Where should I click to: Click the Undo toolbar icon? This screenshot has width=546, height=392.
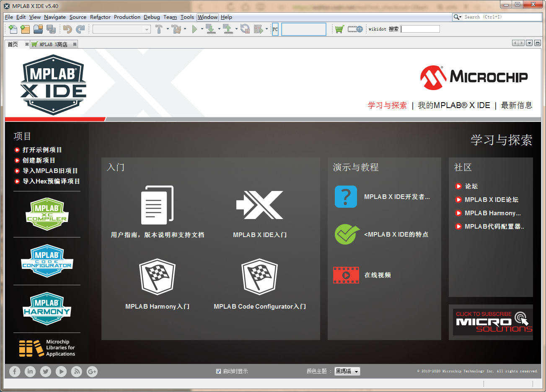coord(66,29)
